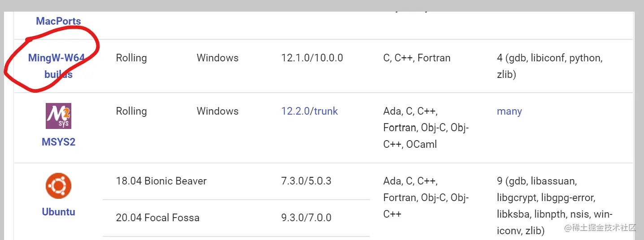
Task: Open the MingW-W64 builds link
Action: coord(57,66)
